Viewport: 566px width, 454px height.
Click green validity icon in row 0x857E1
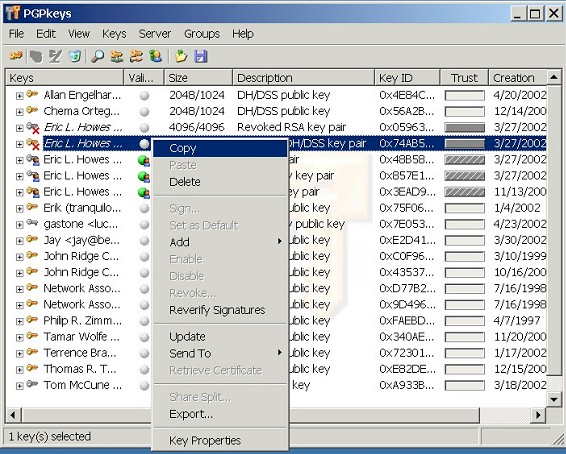click(x=144, y=176)
